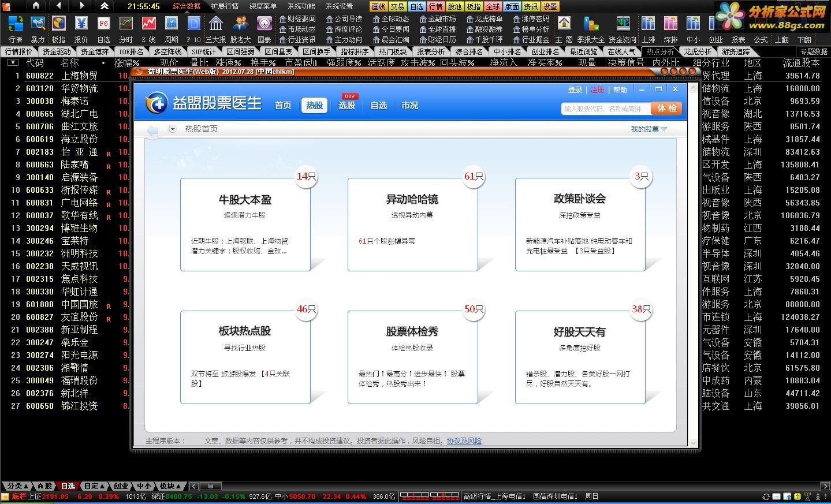
Task: Expand the 板块 bottom tab menu
Action: tap(170, 486)
